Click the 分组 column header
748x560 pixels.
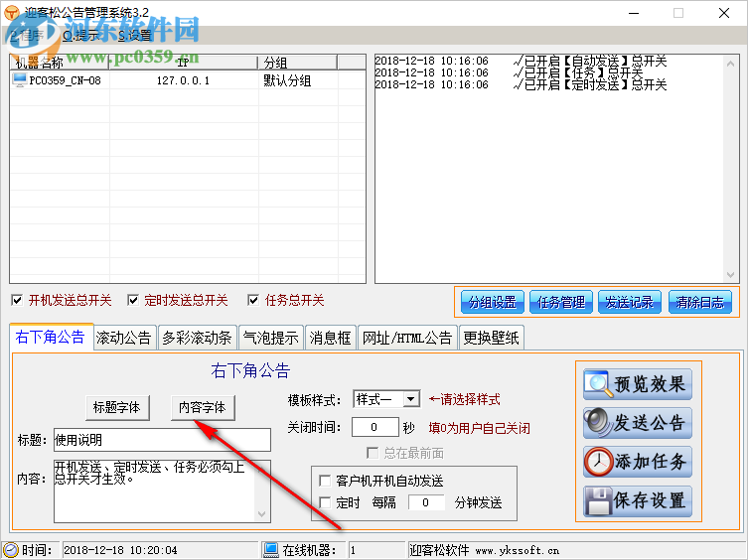(x=298, y=62)
